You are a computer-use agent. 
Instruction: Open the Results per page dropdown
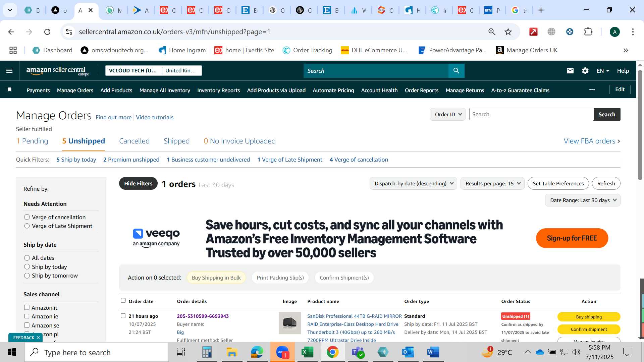click(492, 183)
